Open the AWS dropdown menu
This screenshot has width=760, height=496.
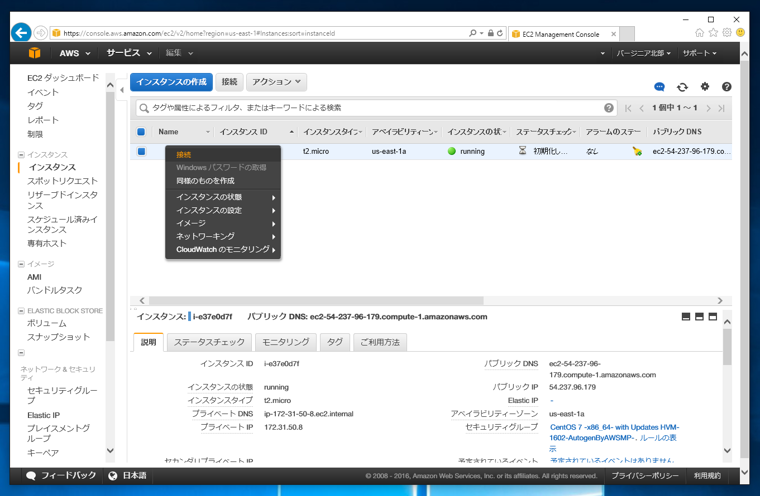click(x=75, y=53)
